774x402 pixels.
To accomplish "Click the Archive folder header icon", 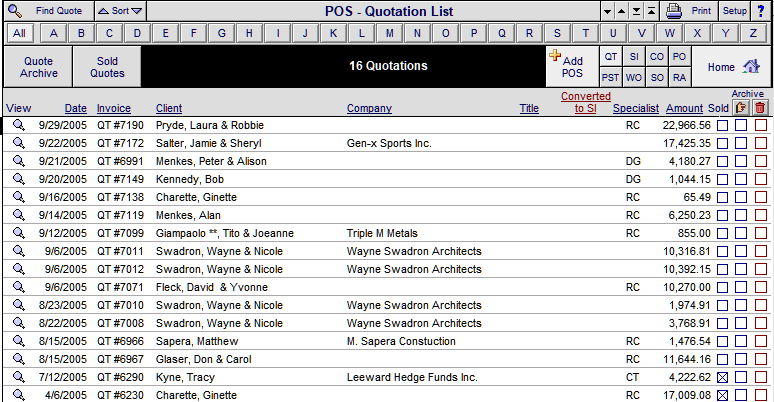I will (x=741, y=107).
